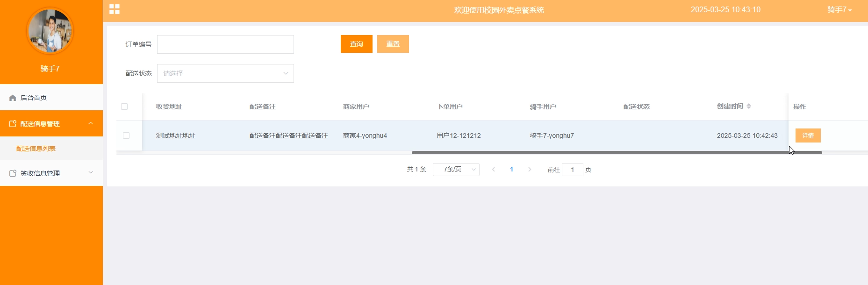The height and width of the screenshot is (285, 868).
Task: Click the 骑手7-yonghu7 cell
Action: pyautogui.click(x=552, y=135)
